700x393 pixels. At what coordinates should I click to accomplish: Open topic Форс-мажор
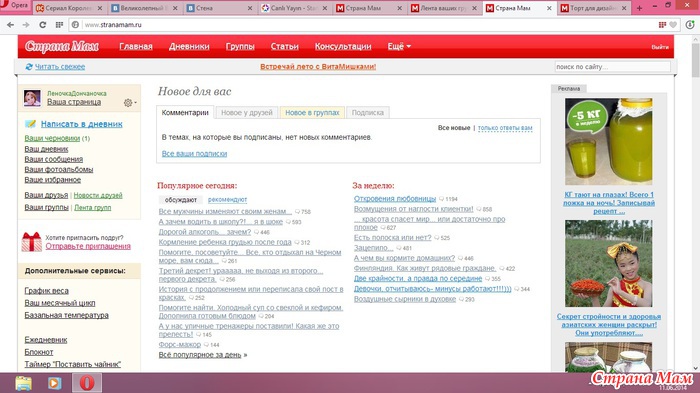pos(179,345)
